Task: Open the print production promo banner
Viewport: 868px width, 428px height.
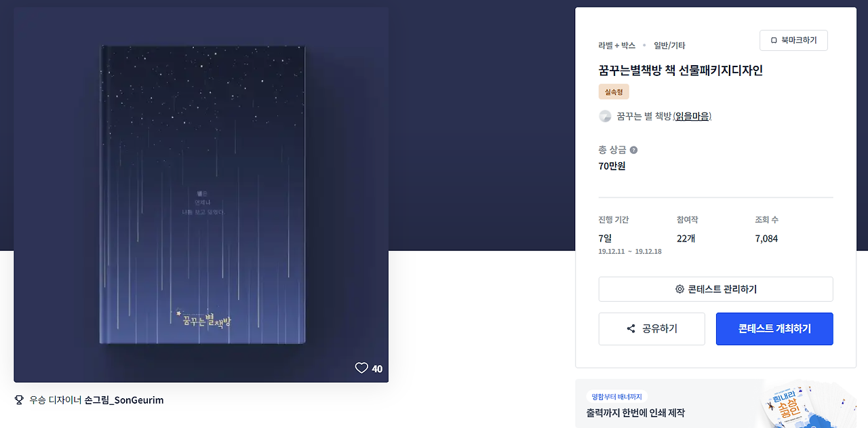Action: [x=716, y=404]
